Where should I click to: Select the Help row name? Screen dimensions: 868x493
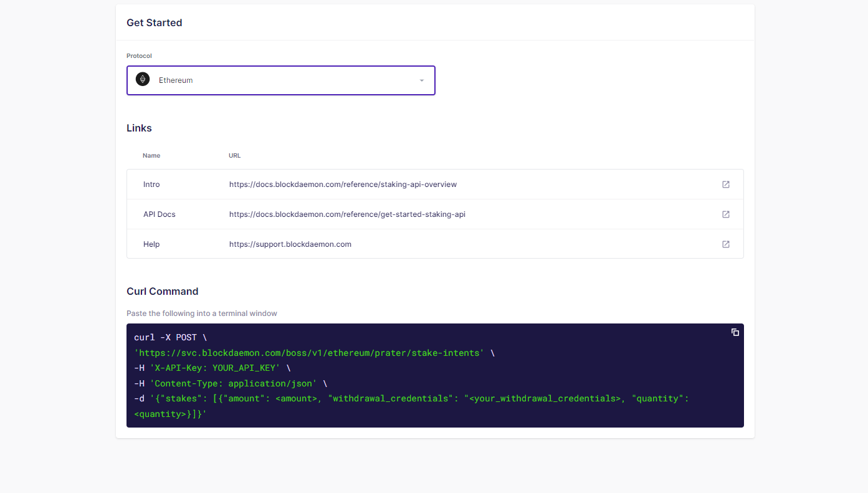tap(151, 244)
